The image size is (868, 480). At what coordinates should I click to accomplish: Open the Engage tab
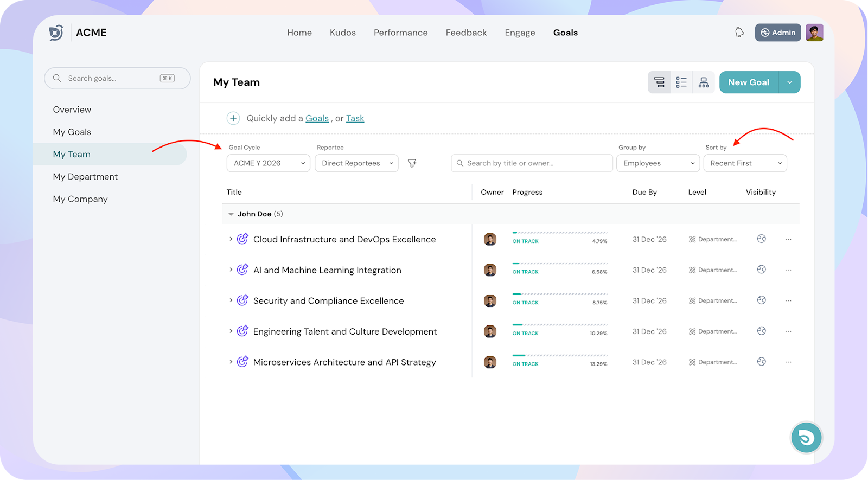pyautogui.click(x=520, y=33)
